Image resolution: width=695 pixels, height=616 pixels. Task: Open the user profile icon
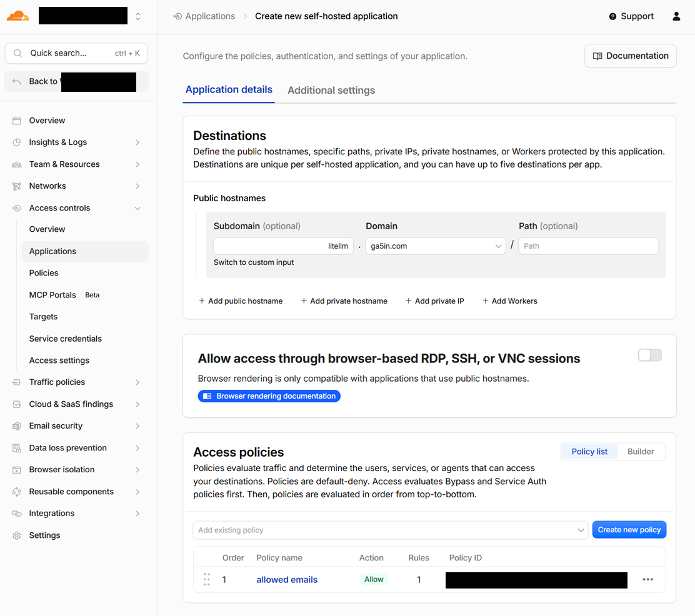click(x=676, y=16)
